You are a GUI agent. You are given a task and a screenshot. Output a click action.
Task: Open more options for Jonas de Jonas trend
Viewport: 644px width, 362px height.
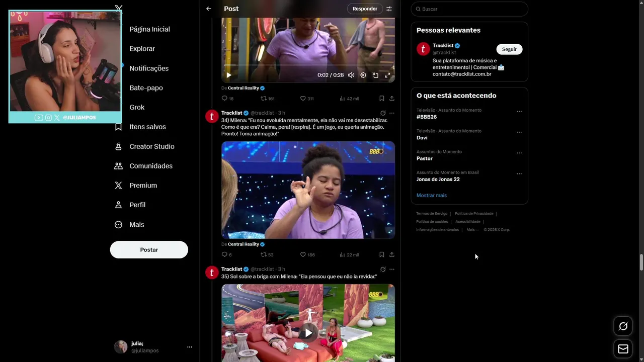click(519, 174)
